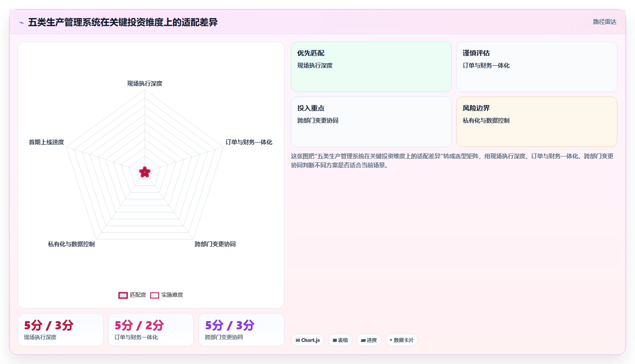Click the 私有化与数据控制 text in the 风险边界 card
This screenshot has width=635, height=364.
[x=486, y=120]
